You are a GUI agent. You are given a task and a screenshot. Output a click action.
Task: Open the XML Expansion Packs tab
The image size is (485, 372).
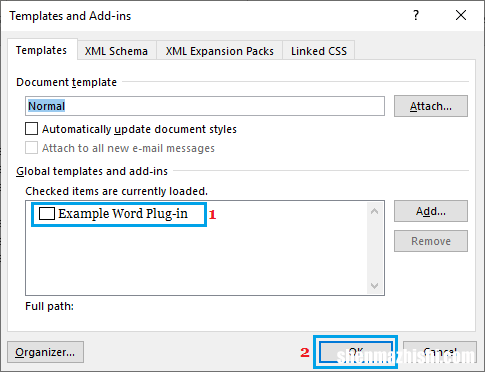[x=220, y=51]
